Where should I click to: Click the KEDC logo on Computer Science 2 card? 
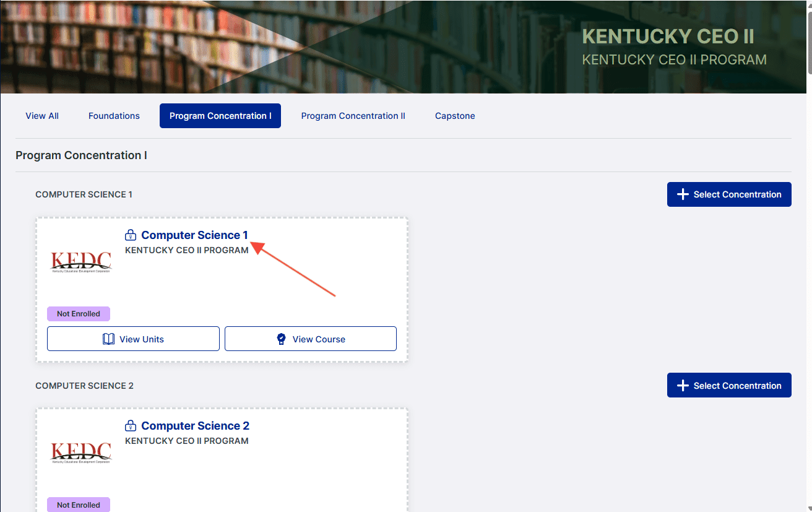tap(81, 453)
